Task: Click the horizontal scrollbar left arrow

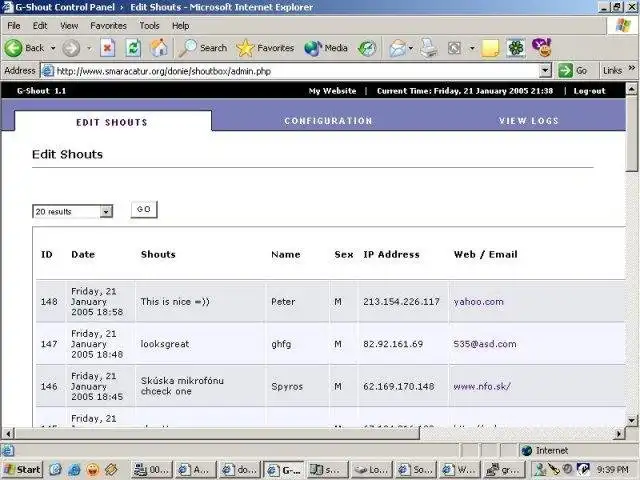Action: (8, 433)
